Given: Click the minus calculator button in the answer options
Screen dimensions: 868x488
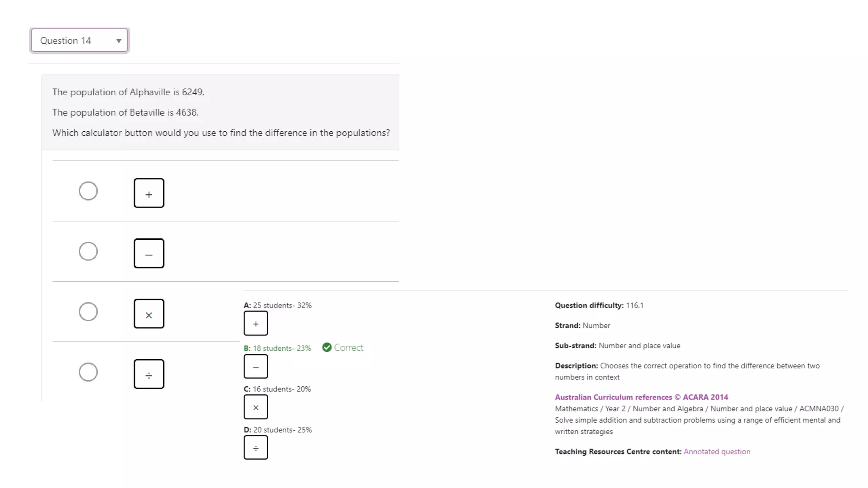Looking at the screenshot, I should [149, 253].
